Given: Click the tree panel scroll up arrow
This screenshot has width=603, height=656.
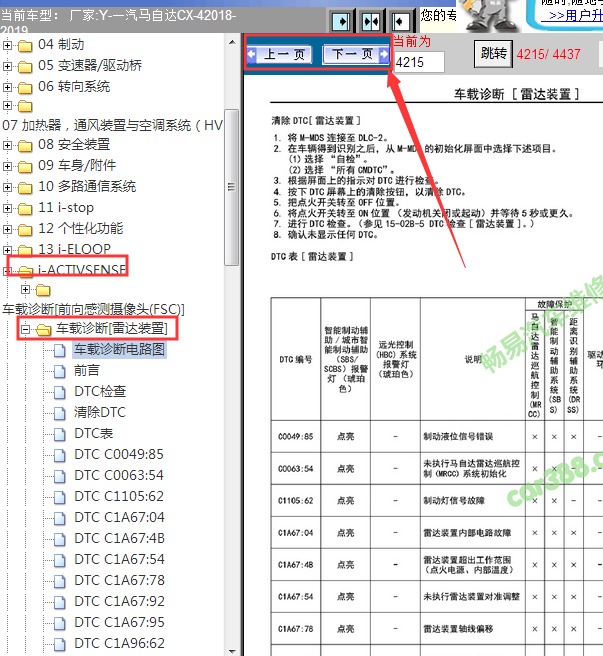Looking at the screenshot, I should 232,42.
